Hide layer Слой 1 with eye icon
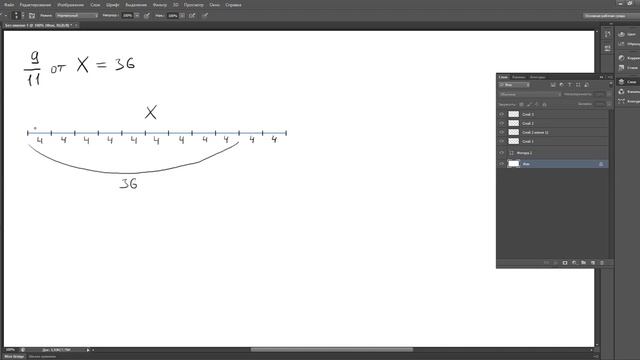The height and width of the screenshot is (360, 640). point(502,141)
